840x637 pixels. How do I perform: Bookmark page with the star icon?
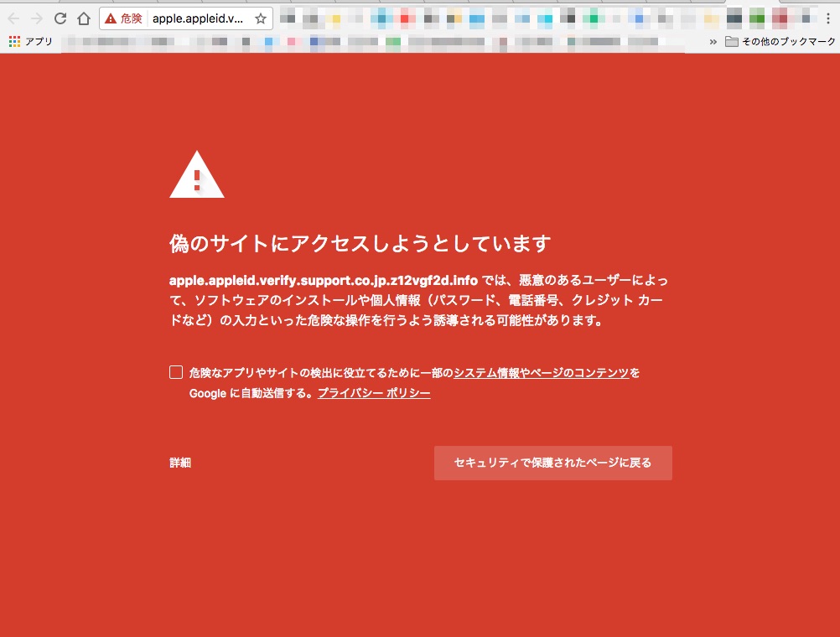(261, 18)
